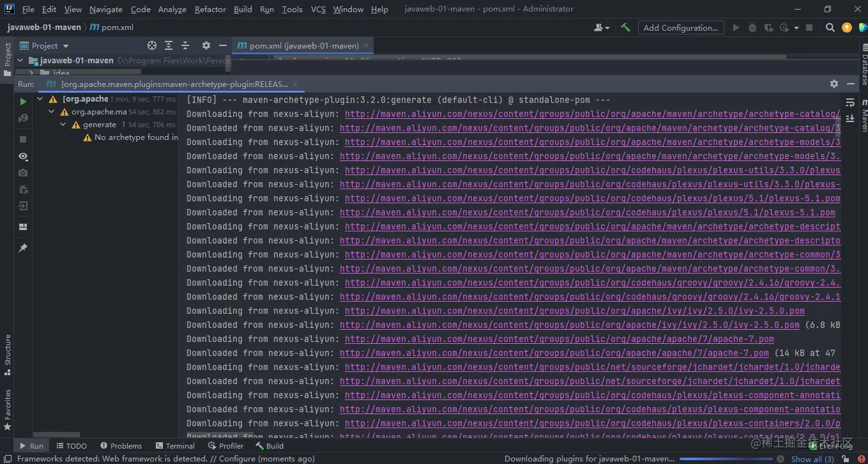This screenshot has width=868, height=464.
Task: Collapse all in the Project panel
Action: click(x=185, y=45)
